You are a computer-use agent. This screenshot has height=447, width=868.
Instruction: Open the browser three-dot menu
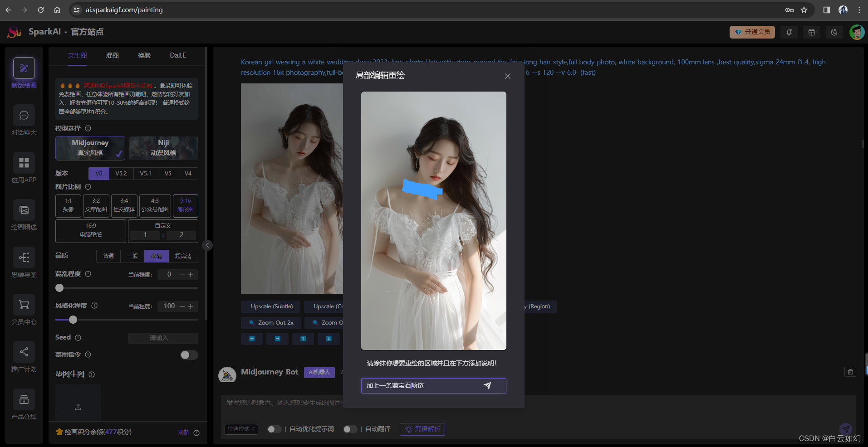tap(859, 10)
